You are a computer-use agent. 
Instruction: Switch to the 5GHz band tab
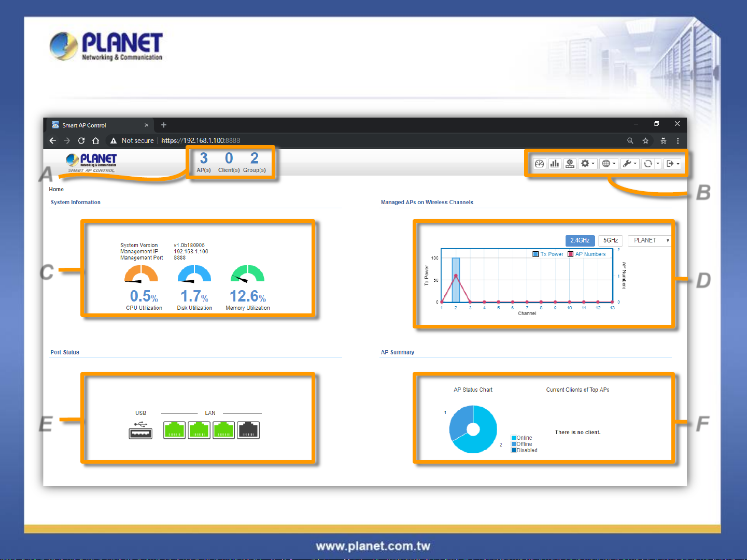click(x=610, y=240)
